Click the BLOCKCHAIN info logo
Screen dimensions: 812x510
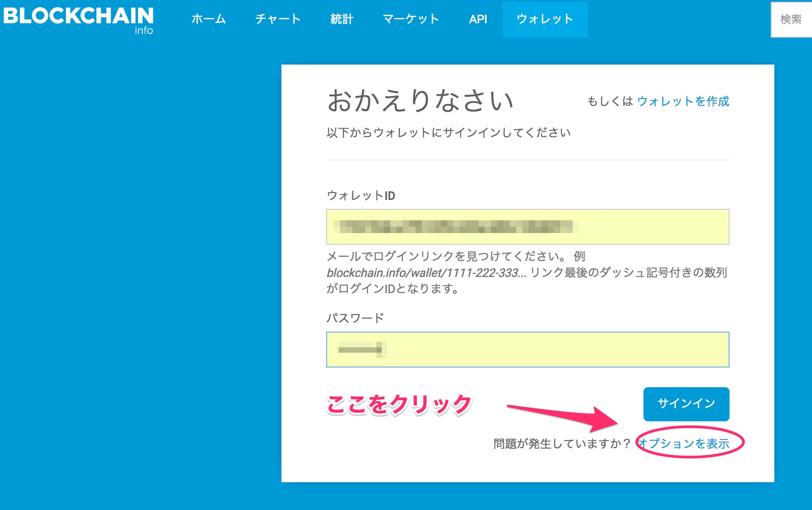pyautogui.click(x=78, y=18)
